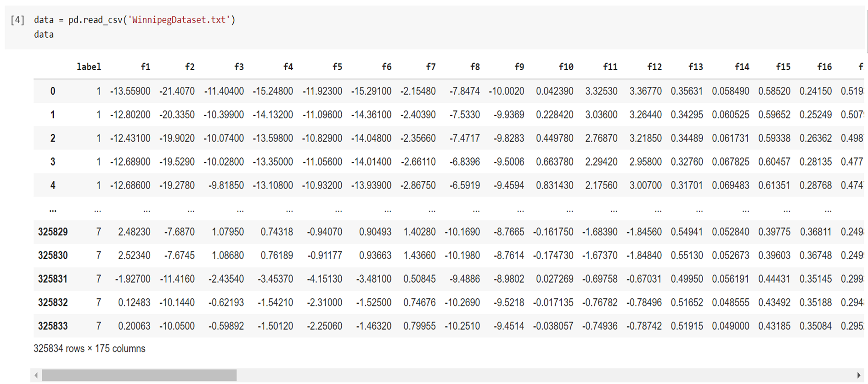
Task: Click the f10 column header
Action: pyautogui.click(x=566, y=67)
